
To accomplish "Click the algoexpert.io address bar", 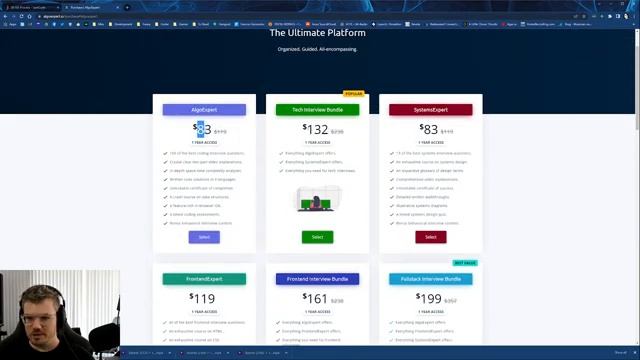I will (x=306, y=16).
